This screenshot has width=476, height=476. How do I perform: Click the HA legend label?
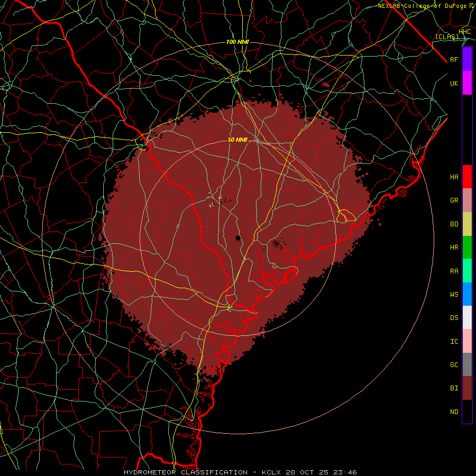pyautogui.click(x=454, y=177)
